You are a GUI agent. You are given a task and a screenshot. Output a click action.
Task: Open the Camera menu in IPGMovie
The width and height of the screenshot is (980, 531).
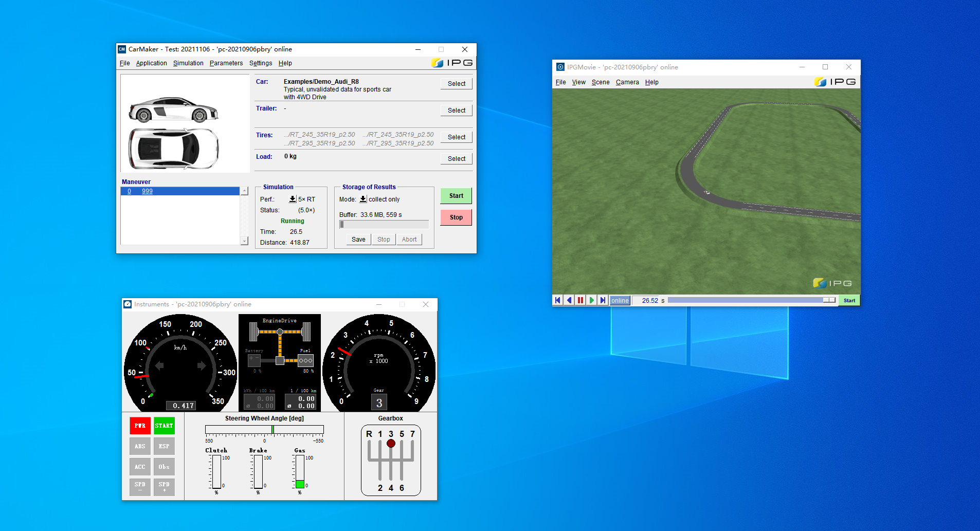click(x=627, y=82)
